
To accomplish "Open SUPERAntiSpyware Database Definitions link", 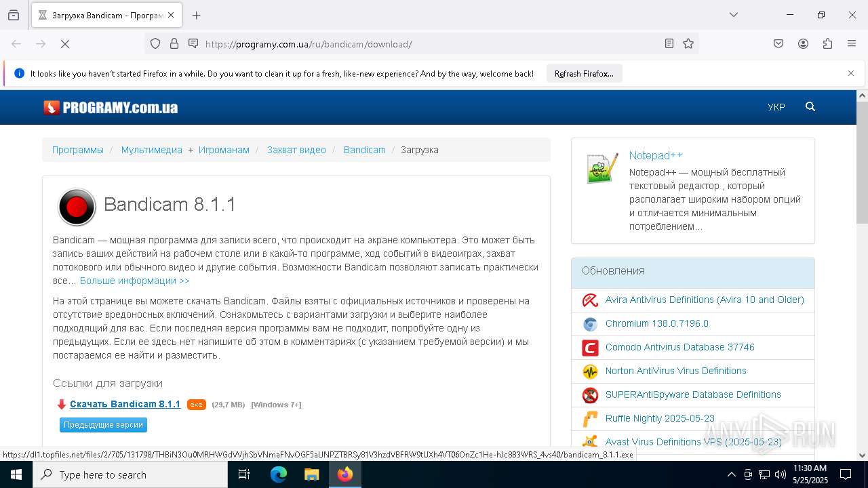I will click(x=693, y=394).
